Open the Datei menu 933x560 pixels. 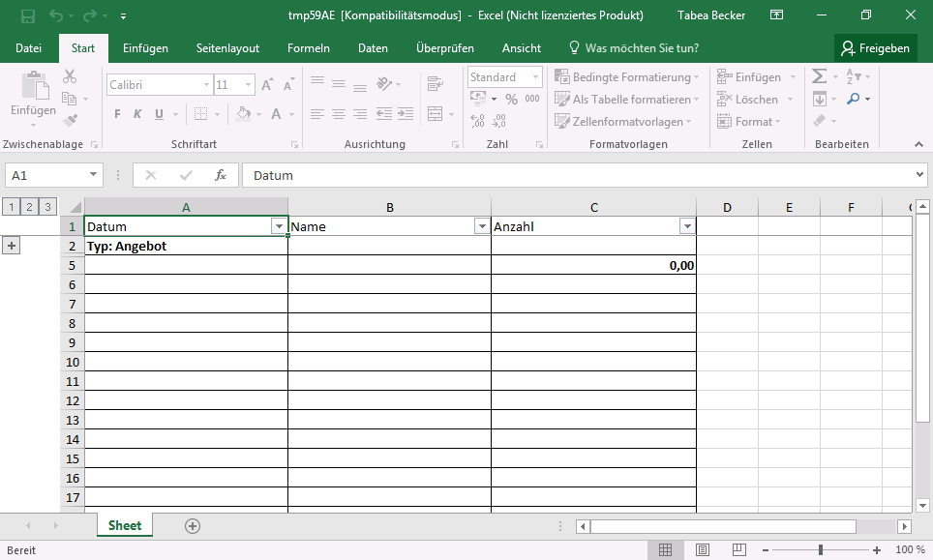click(29, 48)
